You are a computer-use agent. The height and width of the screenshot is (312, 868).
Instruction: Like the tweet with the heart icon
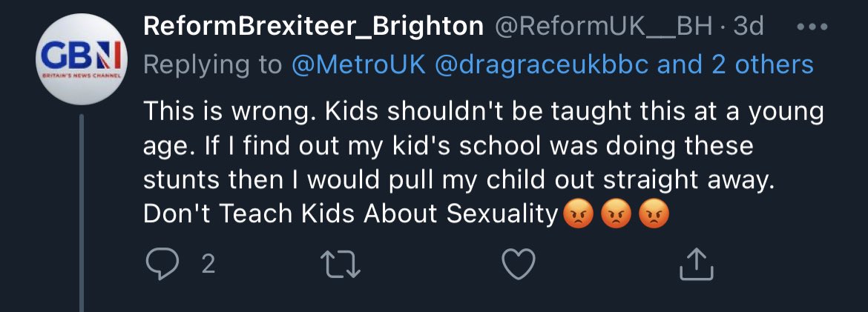tap(519, 265)
